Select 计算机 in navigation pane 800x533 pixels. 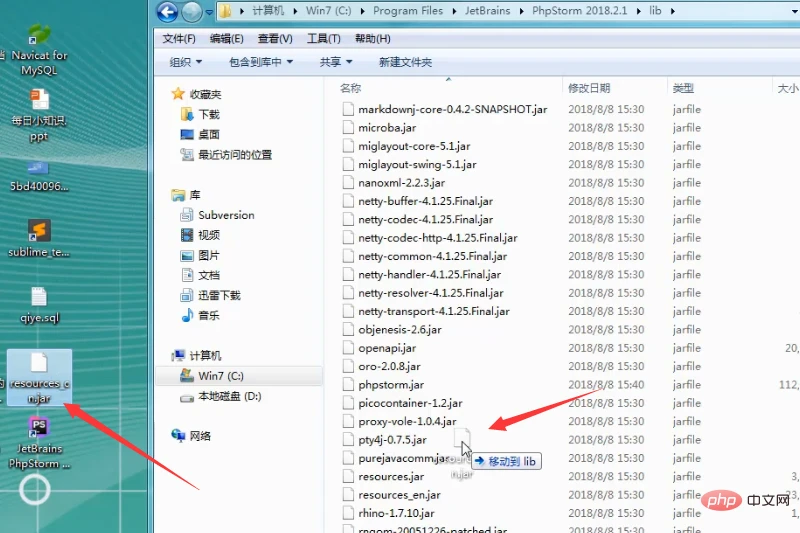click(x=197, y=356)
